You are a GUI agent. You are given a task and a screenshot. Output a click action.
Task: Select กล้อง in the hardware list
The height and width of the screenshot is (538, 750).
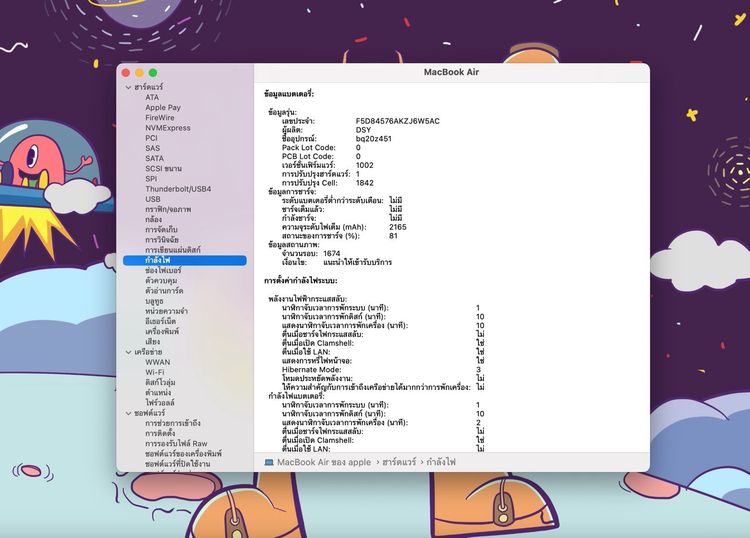pos(154,220)
